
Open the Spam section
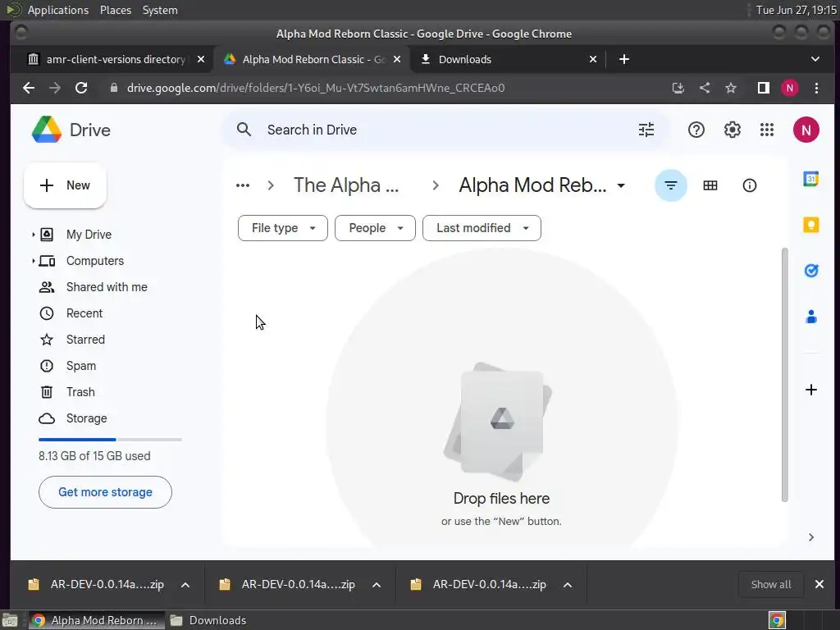(x=81, y=366)
